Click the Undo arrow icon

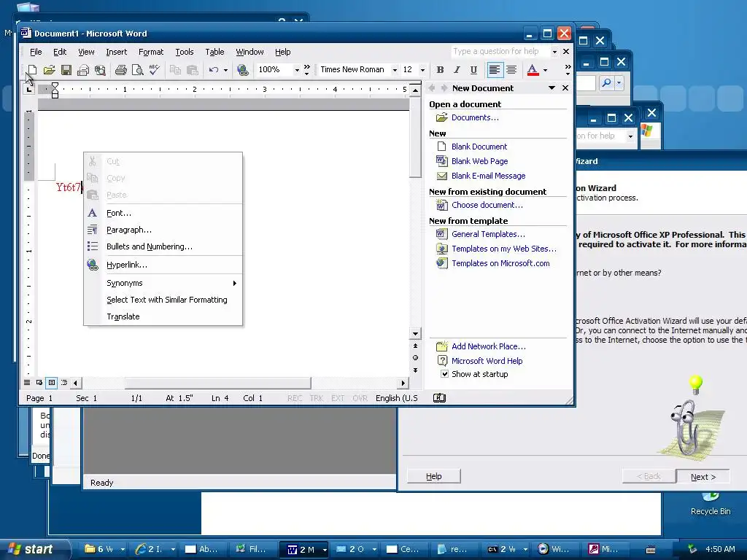tap(214, 70)
